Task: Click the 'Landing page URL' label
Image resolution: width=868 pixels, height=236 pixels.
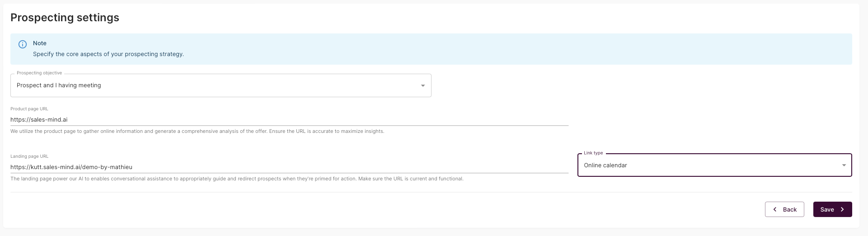Action: coord(29,156)
